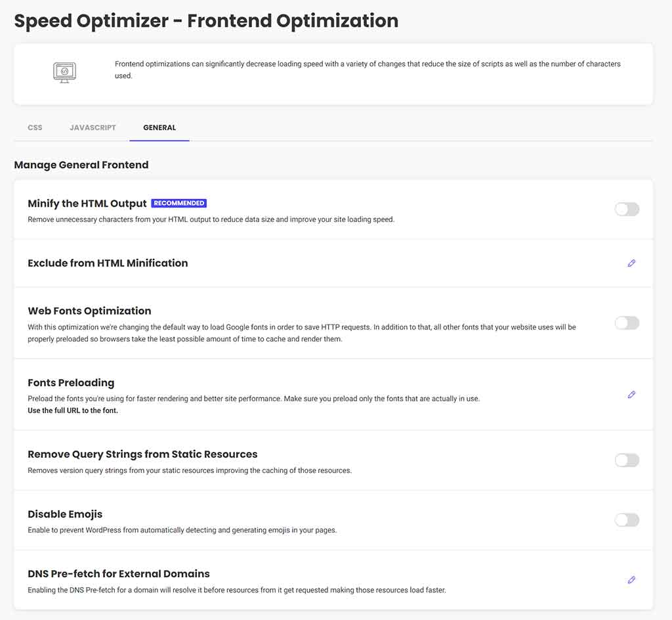
Task: Select the pencil beside DNS Pre-fetch
Action: 631,580
